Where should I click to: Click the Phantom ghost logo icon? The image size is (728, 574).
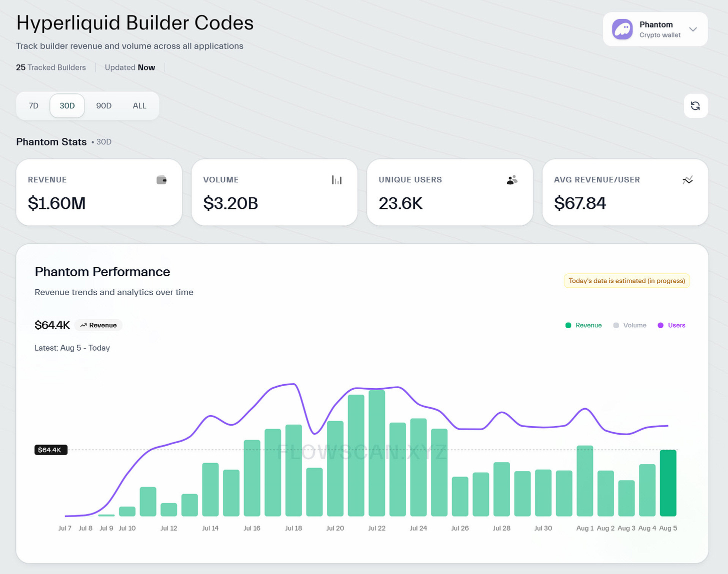[622, 29]
